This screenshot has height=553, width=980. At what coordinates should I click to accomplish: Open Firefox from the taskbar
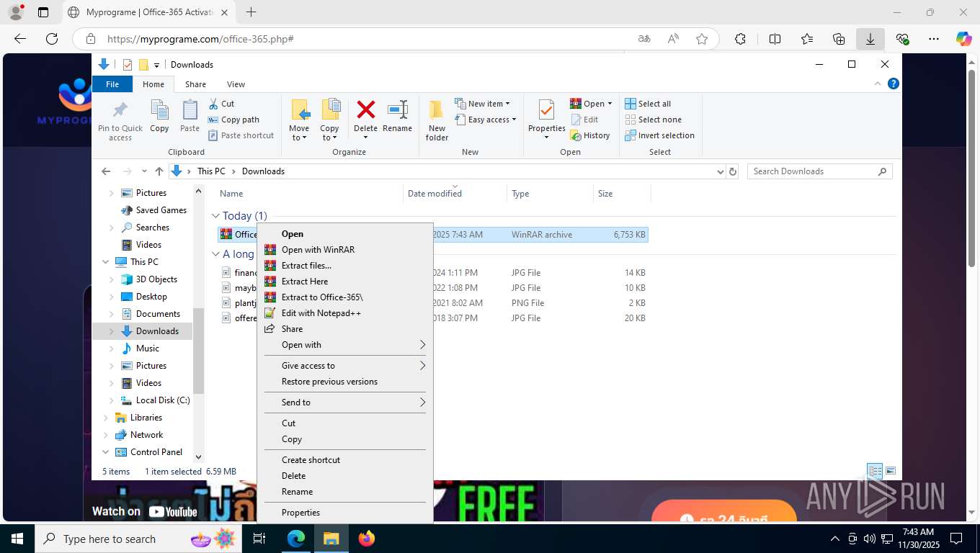(x=367, y=539)
